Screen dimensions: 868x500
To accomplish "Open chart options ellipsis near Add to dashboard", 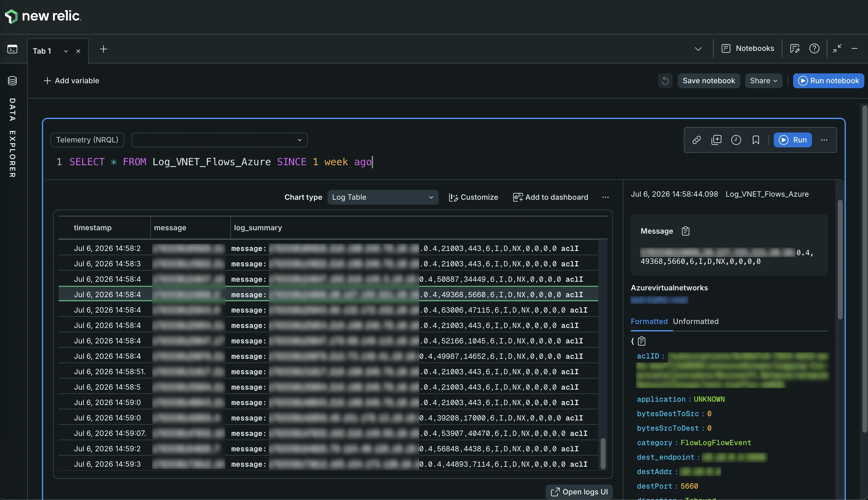I will coord(606,197).
